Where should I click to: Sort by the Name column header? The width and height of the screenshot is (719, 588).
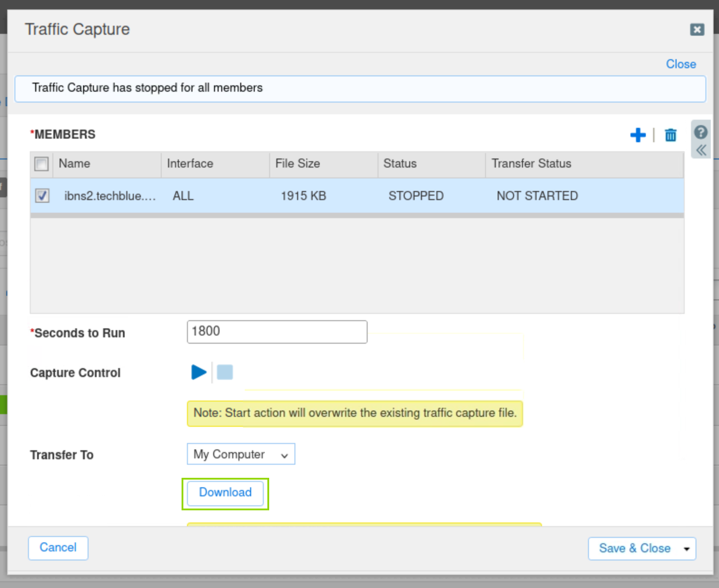point(75,163)
